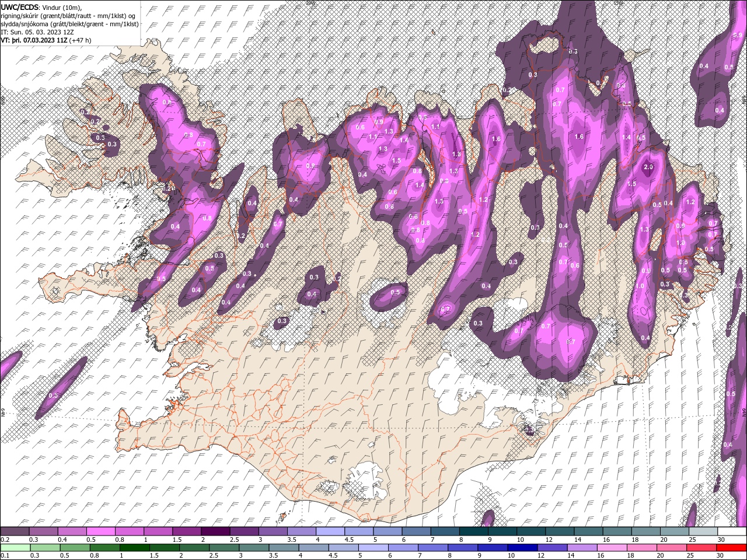Click the 1.8 precipitation value on the map
The height and width of the screenshot is (560, 747).
click(x=456, y=155)
